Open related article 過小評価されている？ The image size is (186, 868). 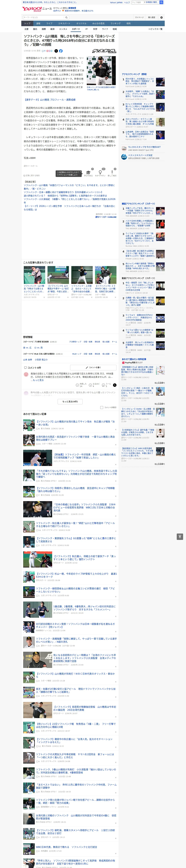(x=65, y=195)
